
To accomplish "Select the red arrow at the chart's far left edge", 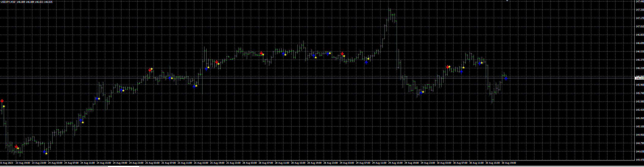I will pos(2,101).
